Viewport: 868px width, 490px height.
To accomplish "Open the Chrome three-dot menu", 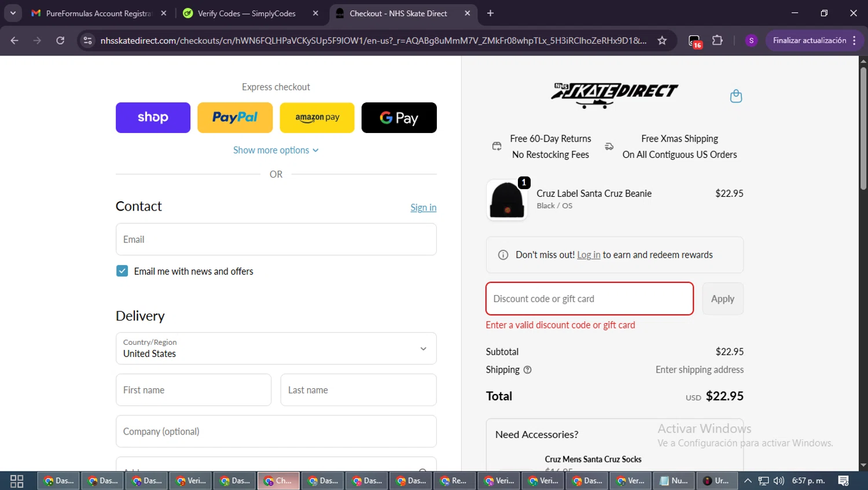I will (x=854, y=40).
